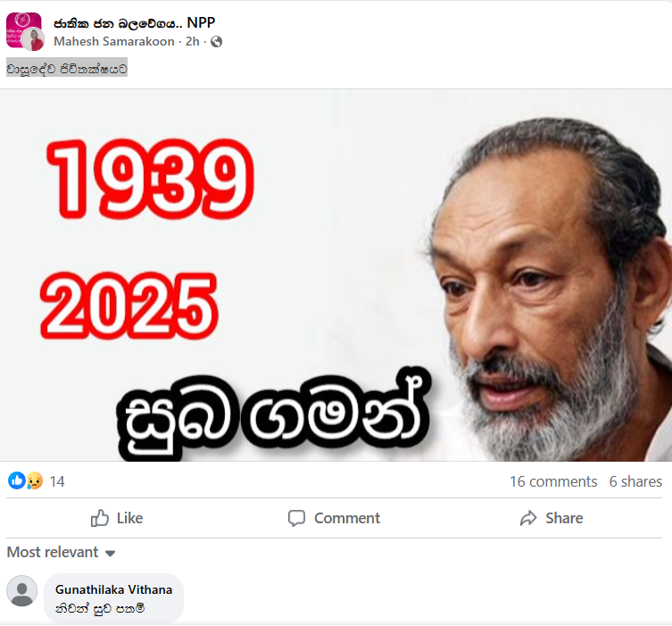Open Mahesh Samarakoon's profile link
The image size is (672, 626).
coord(114,42)
